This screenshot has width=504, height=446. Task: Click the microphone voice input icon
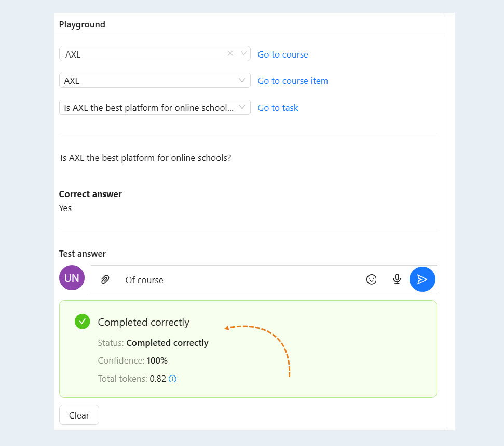point(397,280)
